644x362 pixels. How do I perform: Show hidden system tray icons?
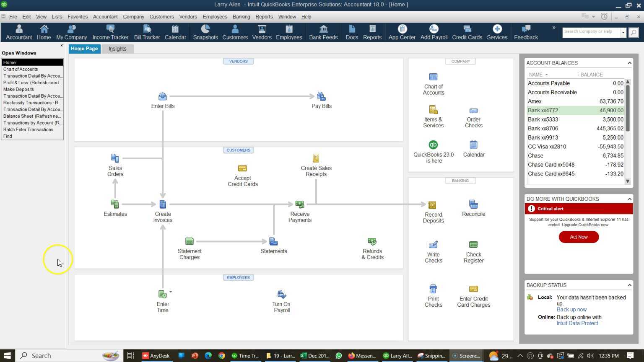tap(520, 356)
